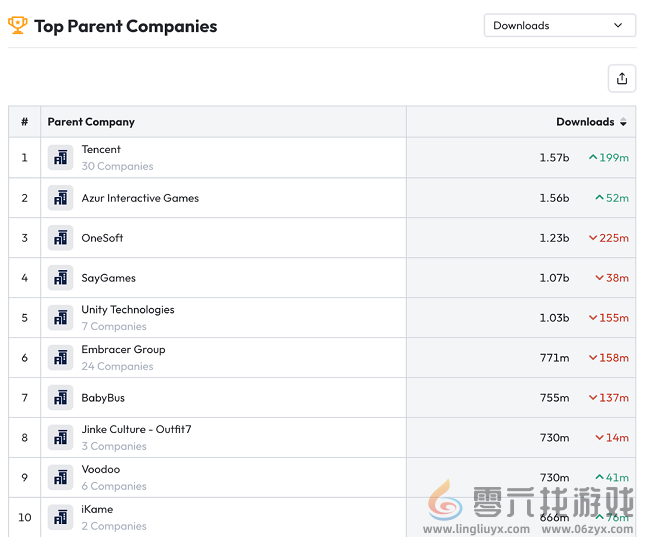Viewport: 650px width, 537px height.
Task: Expand Embracer Group's 24 Companies list
Action: [x=117, y=367]
